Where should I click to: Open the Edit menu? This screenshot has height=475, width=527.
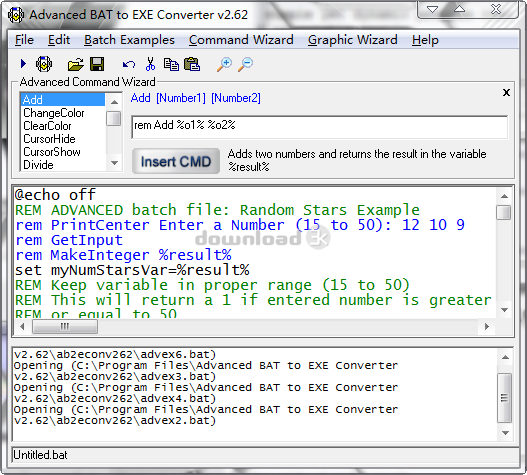59,40
